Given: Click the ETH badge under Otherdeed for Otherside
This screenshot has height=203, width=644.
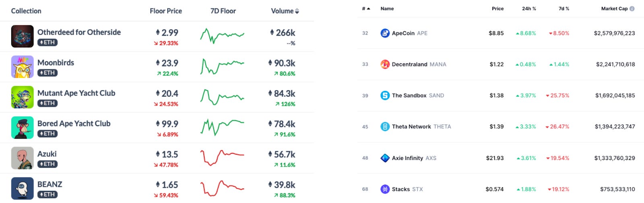Looking at the screenshot, I should point(47,42).
